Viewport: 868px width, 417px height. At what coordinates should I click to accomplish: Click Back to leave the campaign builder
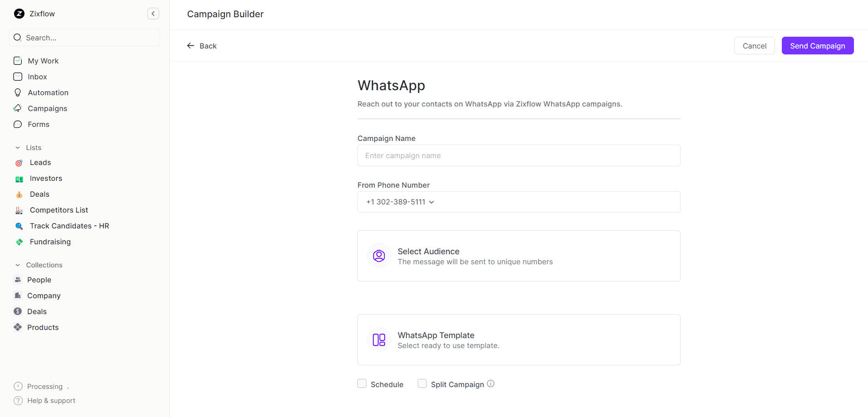click(202, 45)
